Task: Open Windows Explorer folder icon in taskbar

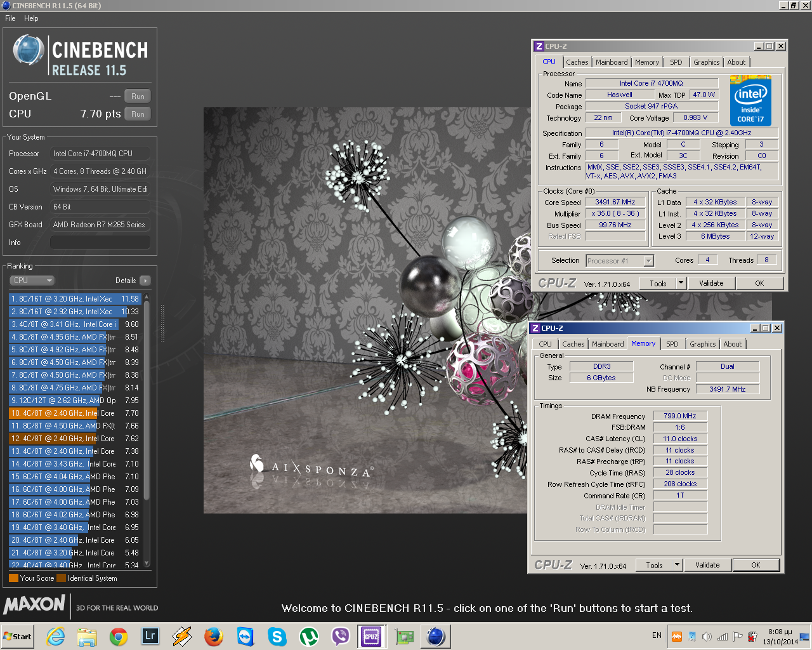Action: point(87,636)
